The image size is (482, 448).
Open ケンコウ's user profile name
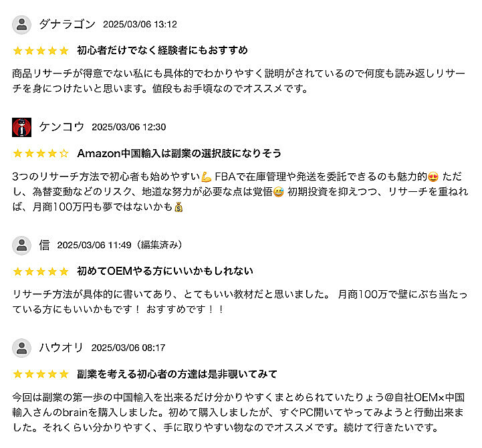[x=62, y=127]
